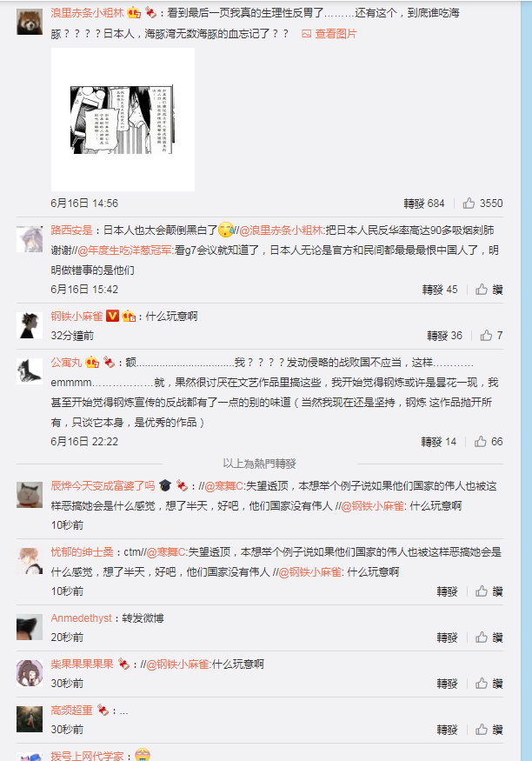Click 轉發 36 under 钢铁小麻雀's comment
The width and height of the screenshot is (532, 761).
coord(444,336)
